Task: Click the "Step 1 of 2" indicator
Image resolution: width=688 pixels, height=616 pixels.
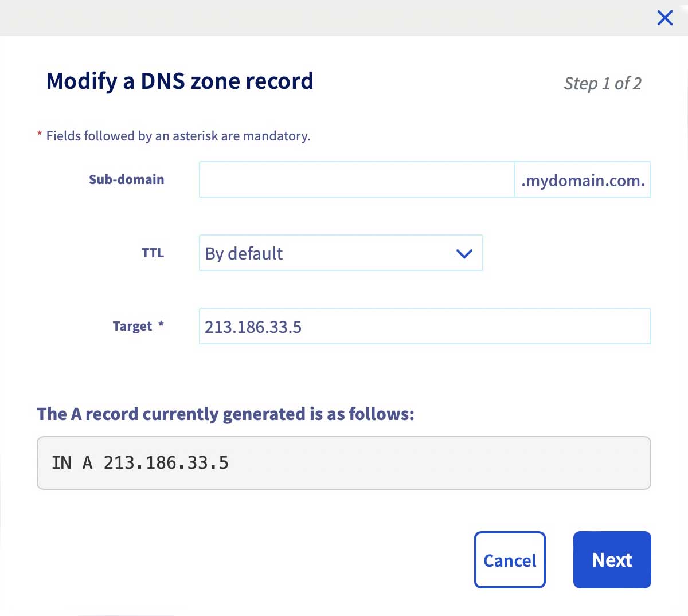Action: coord(602,84)
